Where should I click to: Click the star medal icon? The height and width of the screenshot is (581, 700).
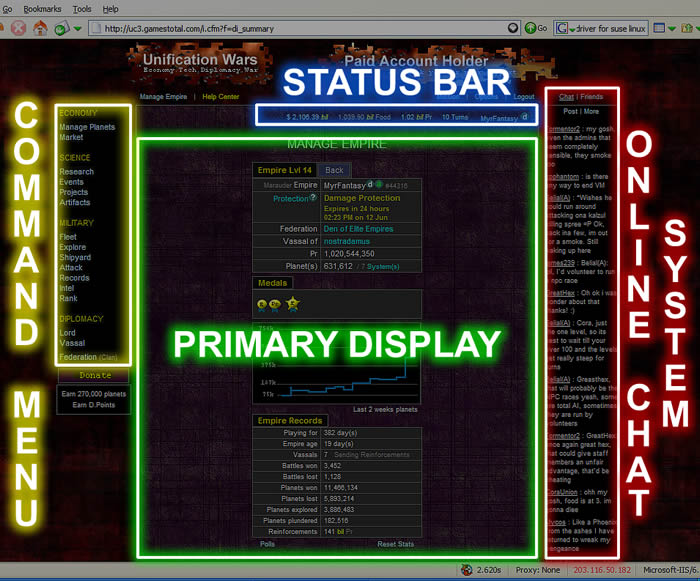tap(294, 304)
